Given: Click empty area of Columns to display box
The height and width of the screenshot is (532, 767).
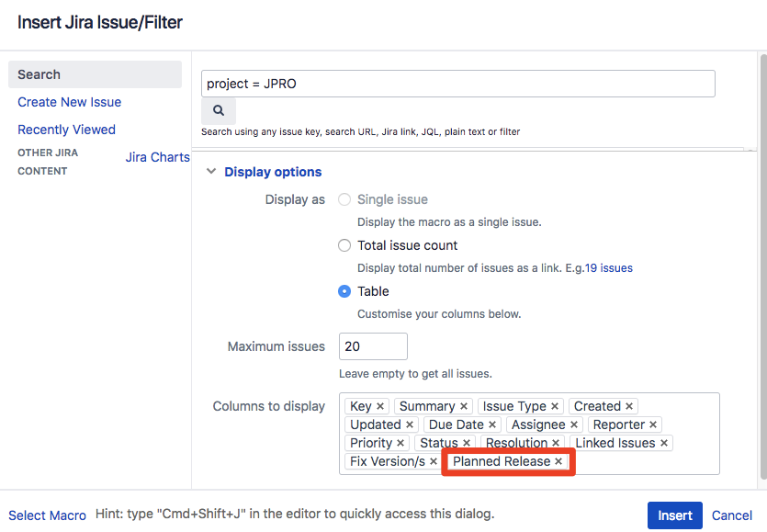Looking at the screenshot, I should pos(646,461).
